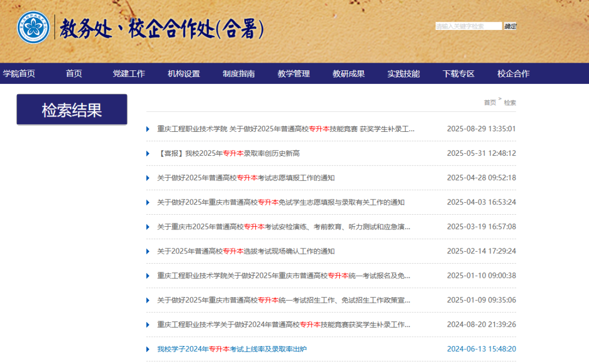This screenshot has width=589, height=364.
Task: Switch to the 党建工作 section
Action: click(x=129, y=74)
